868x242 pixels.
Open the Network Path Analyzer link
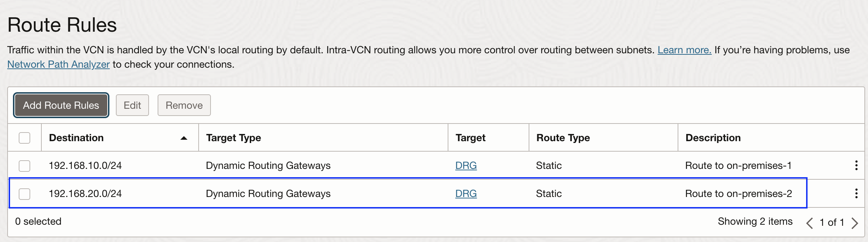(x=58, y=64)
